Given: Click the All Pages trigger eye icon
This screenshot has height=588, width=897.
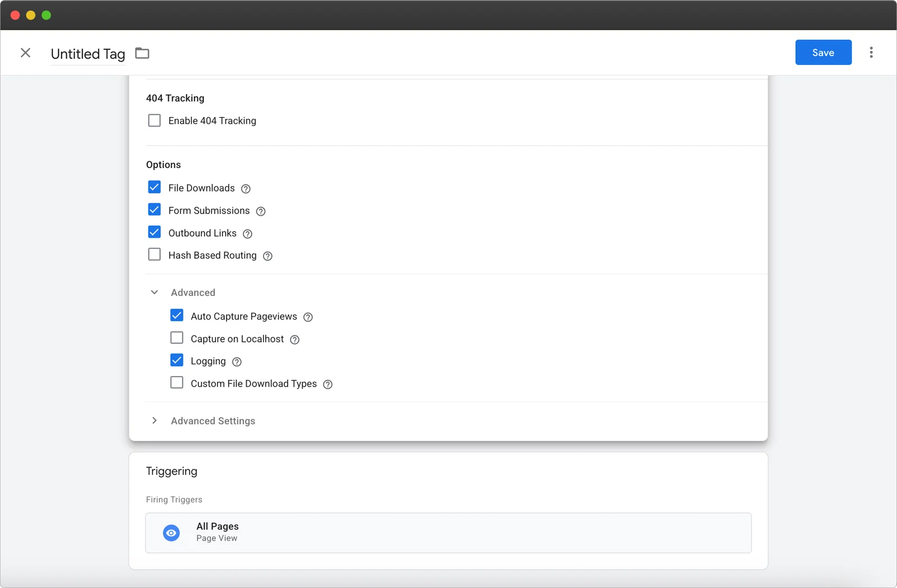Looking at the screenshot, I should [x=171, y=533].
